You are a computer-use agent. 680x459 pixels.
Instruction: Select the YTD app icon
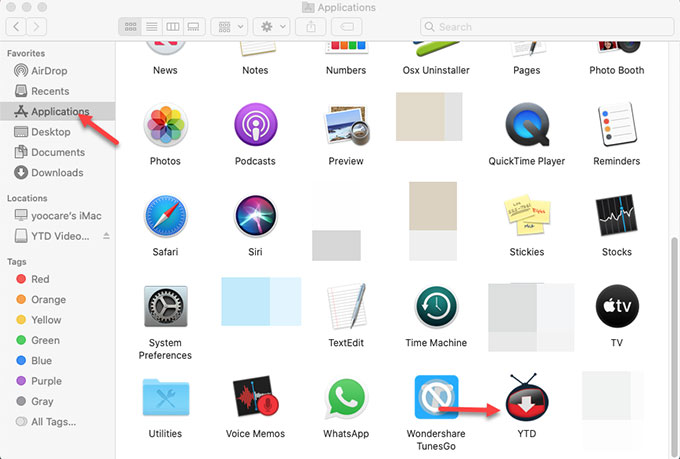(x=527, y=397)
